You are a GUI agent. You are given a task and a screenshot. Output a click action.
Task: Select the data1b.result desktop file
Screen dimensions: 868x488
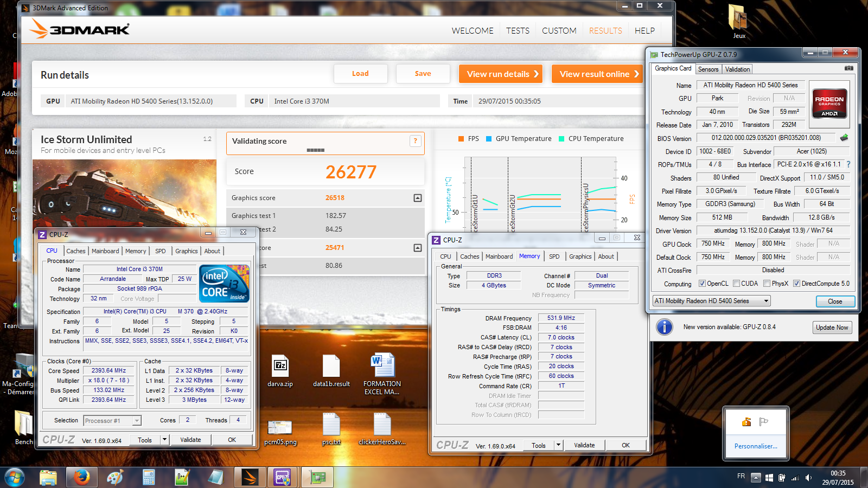[x=331, y=370]
